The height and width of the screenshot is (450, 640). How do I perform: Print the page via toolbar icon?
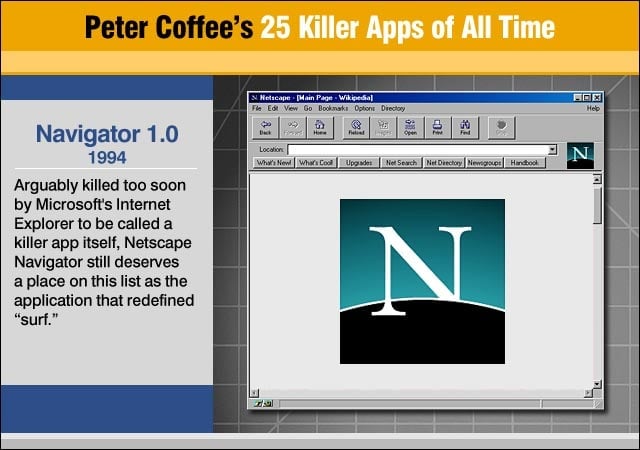(x=438, y=127)
